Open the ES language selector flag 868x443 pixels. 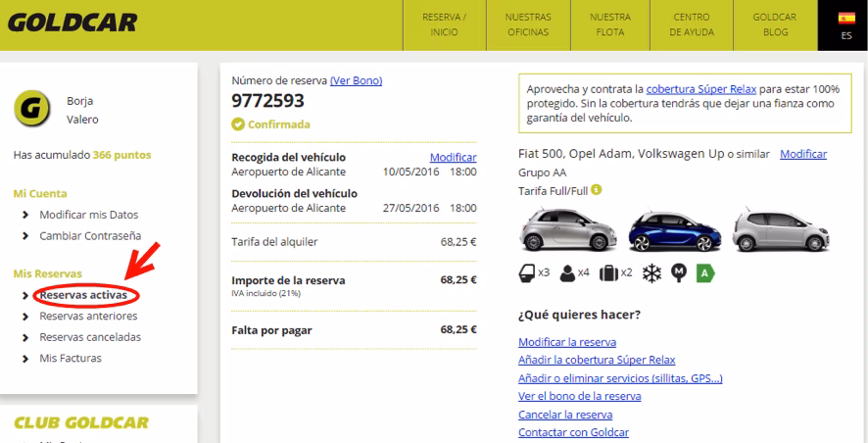point(846,19)
